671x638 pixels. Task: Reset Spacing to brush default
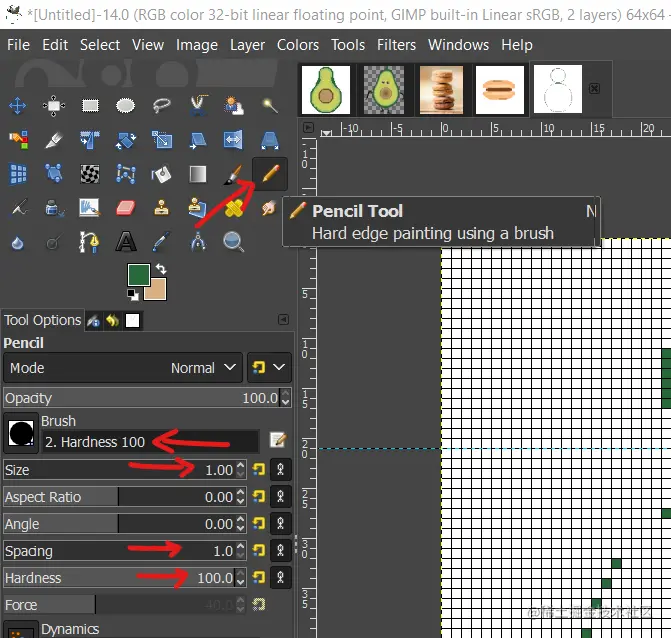(x=258, y=551)
